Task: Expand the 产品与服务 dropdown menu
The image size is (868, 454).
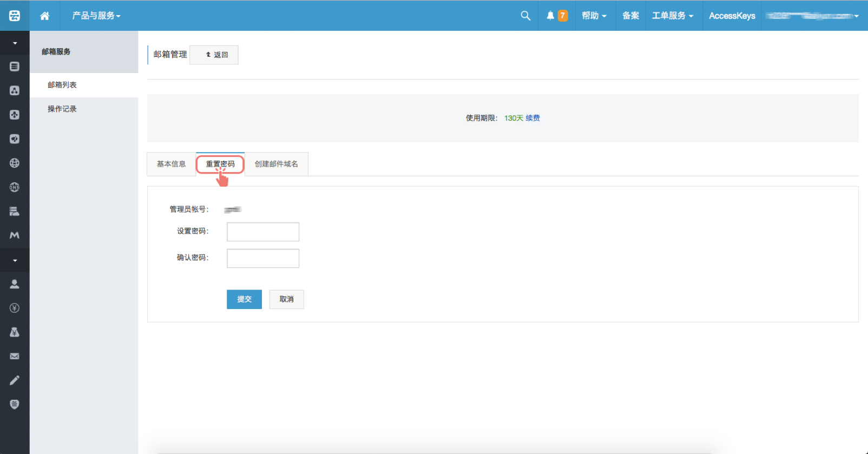Action: [x=96, y=16]
